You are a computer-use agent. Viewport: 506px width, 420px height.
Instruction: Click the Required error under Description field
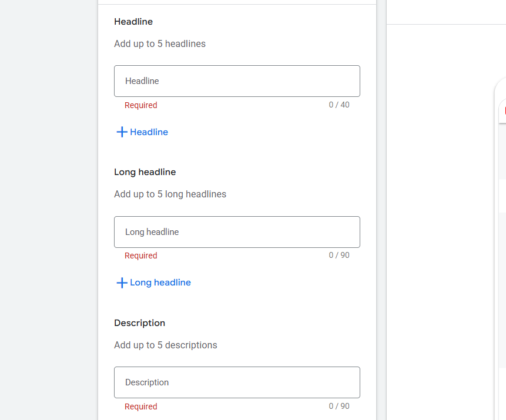(141, 406)
